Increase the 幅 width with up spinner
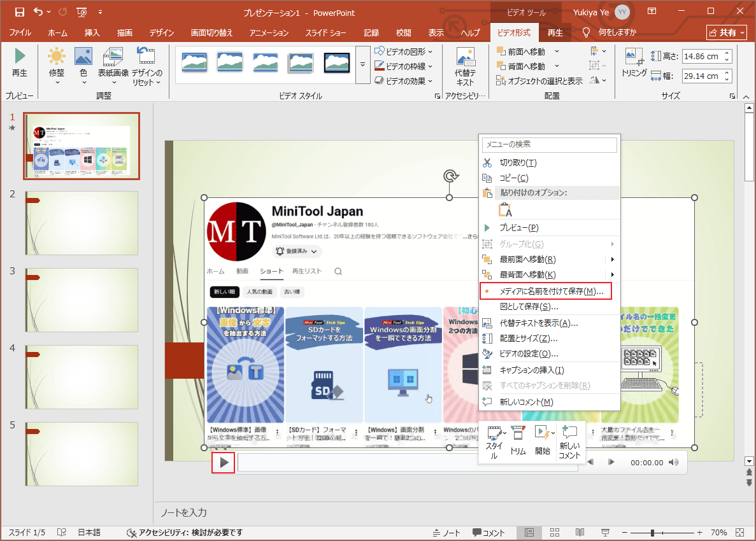This screenshot has width=756, height=541. 727,73
